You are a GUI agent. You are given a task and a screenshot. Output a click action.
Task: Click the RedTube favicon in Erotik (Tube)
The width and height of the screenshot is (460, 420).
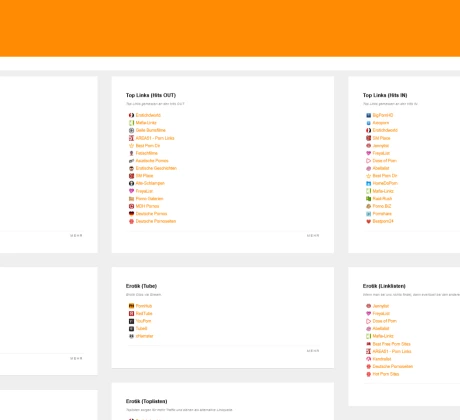click(x=131, y=314)
